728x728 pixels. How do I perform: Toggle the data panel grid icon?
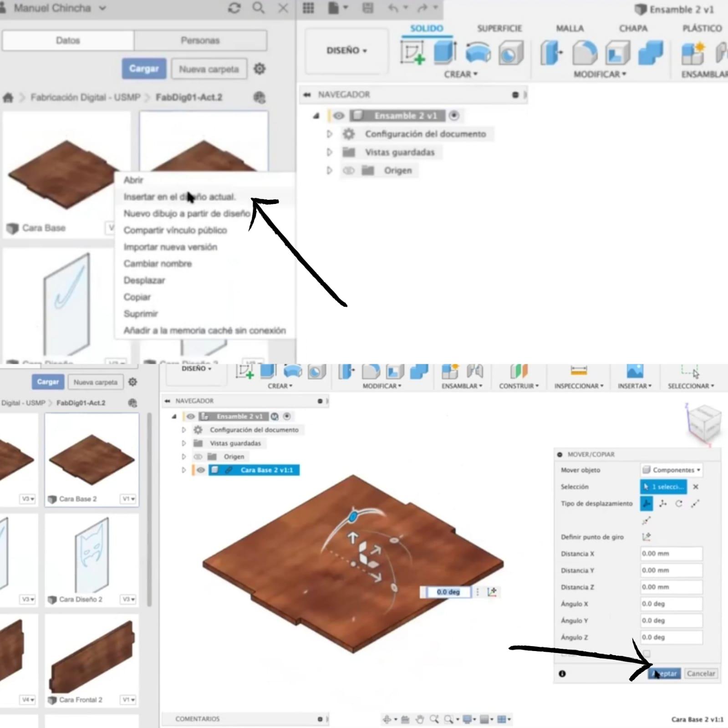[x=308, y=8]
